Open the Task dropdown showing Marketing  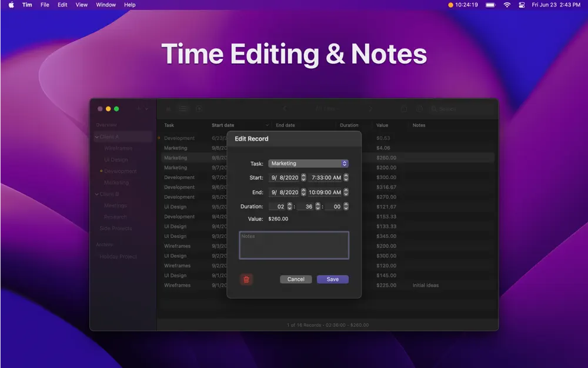[308, 163]
